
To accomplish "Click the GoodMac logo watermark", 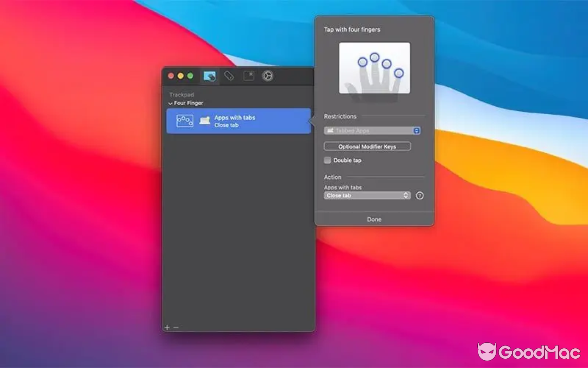I will click(x=528, y=351).
